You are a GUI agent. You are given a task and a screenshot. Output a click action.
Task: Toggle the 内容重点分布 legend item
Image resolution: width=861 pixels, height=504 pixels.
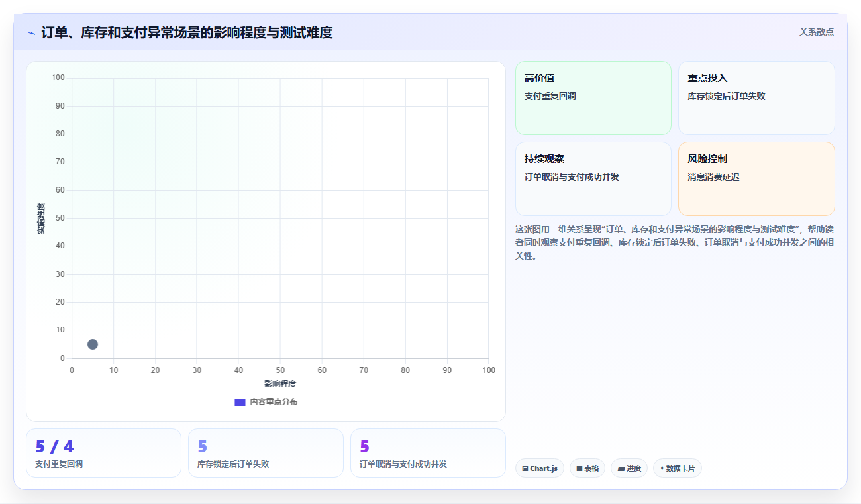266,402
